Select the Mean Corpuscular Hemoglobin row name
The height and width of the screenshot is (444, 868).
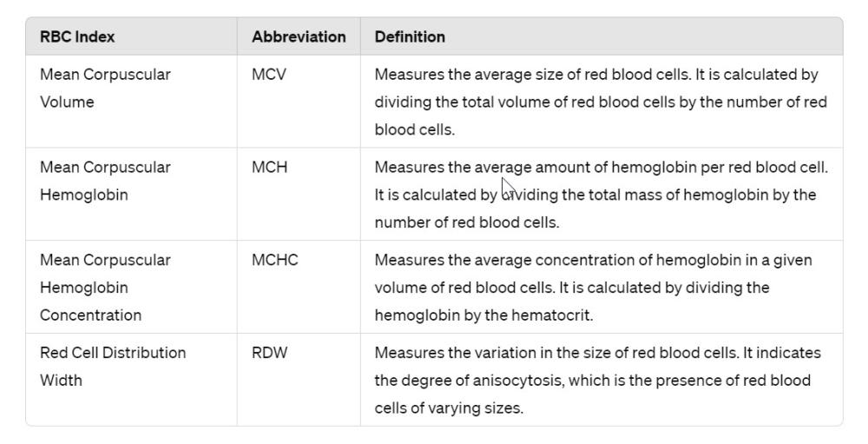105,181
